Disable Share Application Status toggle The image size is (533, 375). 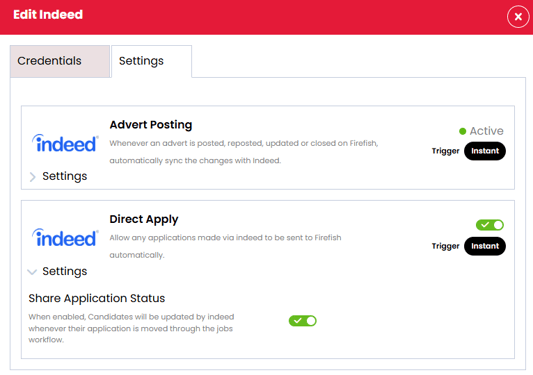(303, 321)
